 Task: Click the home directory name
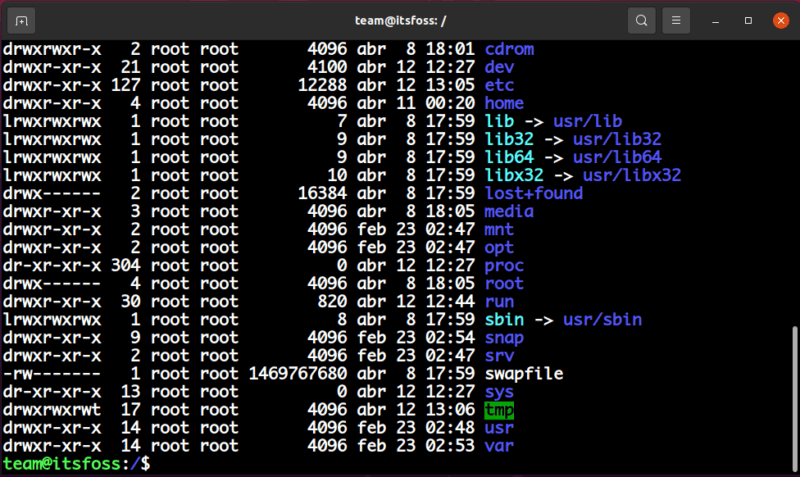[x=504, y=103]
